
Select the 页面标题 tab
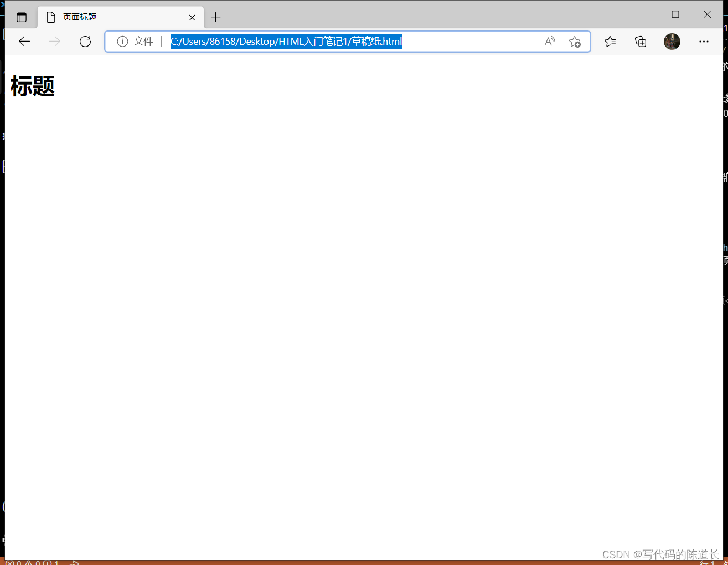tap(121, 17)
